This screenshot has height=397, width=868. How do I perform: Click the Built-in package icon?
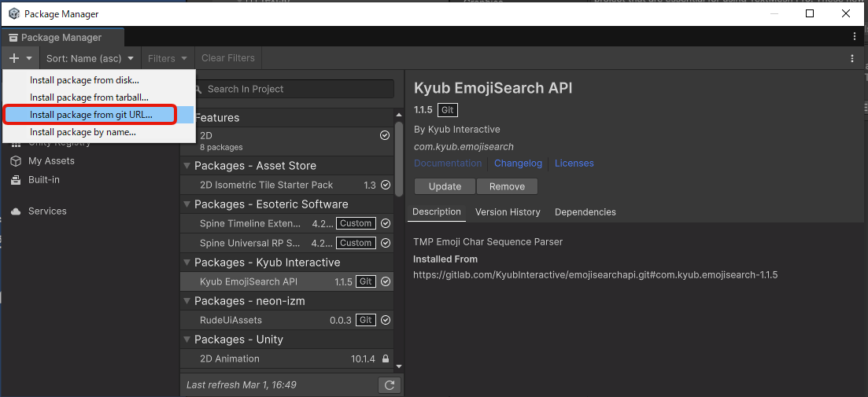pos(16,180)
